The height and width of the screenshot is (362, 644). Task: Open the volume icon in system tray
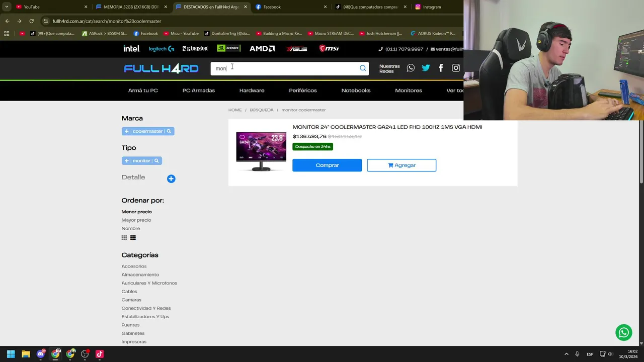tap(610, 354)
